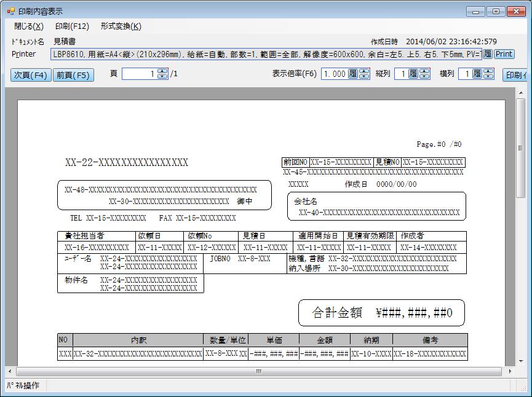Increase the 横列 count spinner

click(x=488, y=71)
